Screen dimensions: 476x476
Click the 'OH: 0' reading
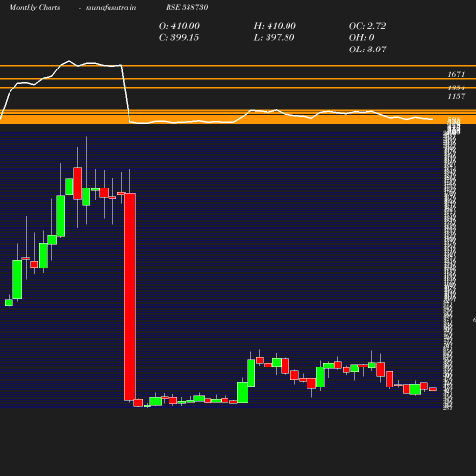(362, 37)
